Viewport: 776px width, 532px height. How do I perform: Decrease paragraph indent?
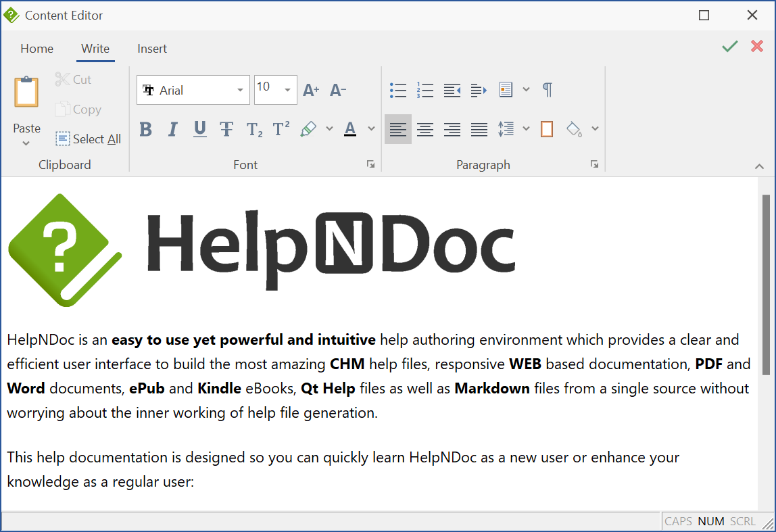[x=452, y=90]
